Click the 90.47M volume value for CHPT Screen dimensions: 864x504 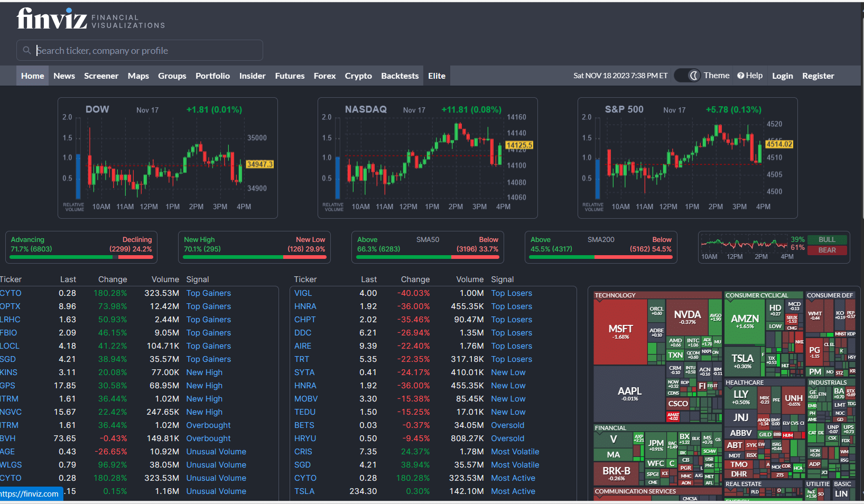point(469,320)
